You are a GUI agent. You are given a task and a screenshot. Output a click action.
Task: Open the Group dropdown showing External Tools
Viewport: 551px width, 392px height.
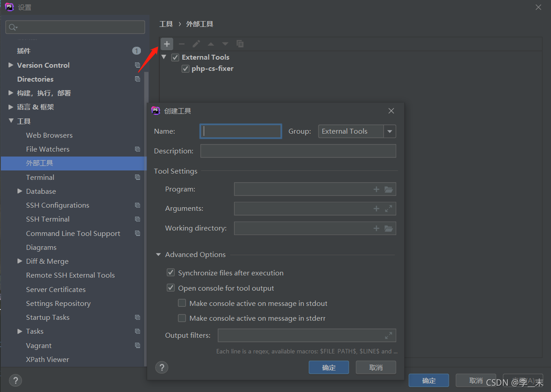(x=389, y=131)
